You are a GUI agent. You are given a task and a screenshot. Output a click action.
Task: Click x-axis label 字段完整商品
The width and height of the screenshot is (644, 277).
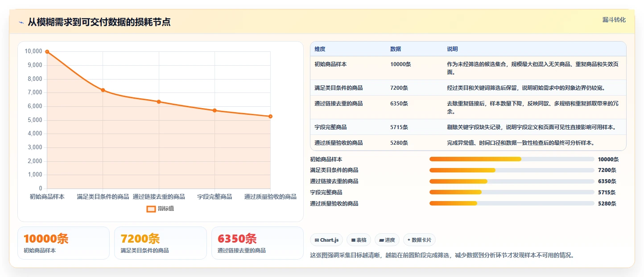tap(215, 197)
